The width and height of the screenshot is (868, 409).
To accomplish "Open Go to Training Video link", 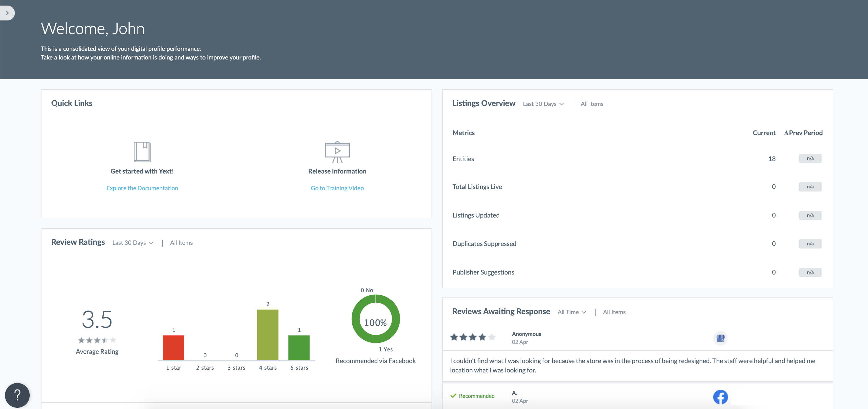I will tap(337, 188).
